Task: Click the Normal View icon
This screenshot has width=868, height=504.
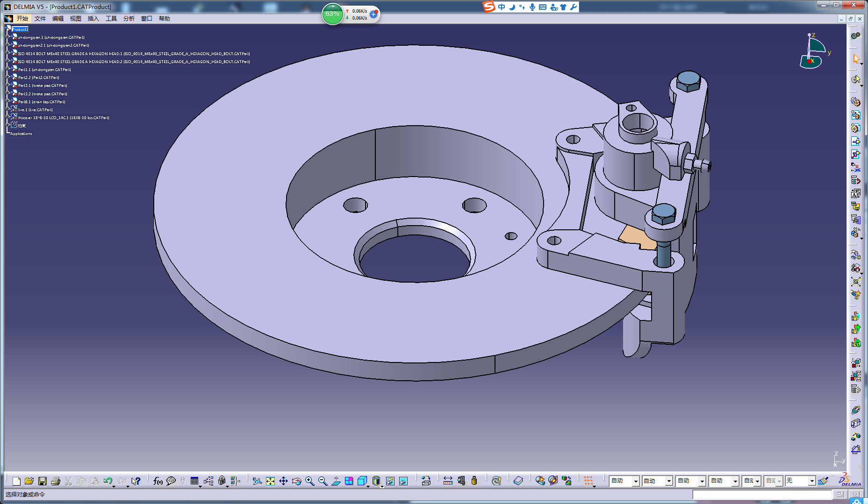Action: click(336, 481)
